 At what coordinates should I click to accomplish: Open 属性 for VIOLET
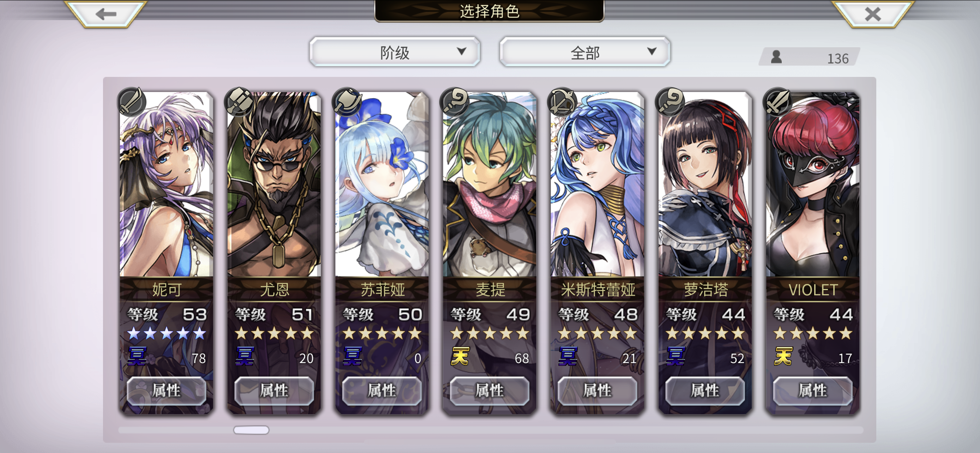click(812, 390)
